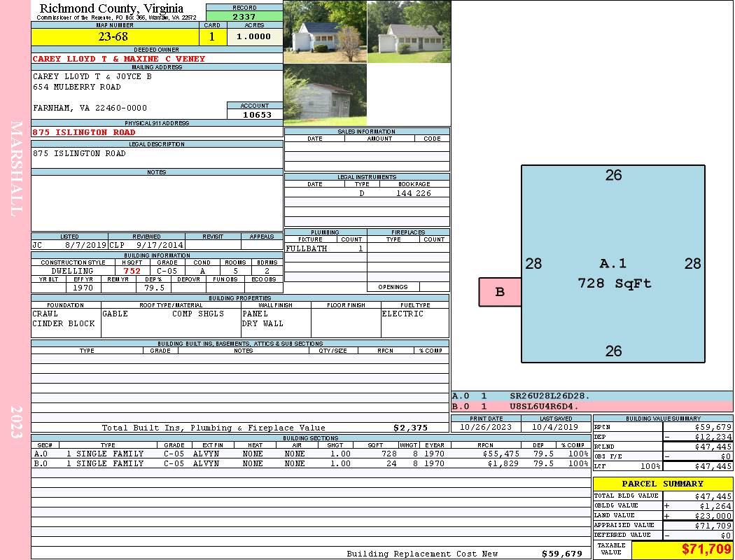Select the pink section B box in sketch

[500, 292]
